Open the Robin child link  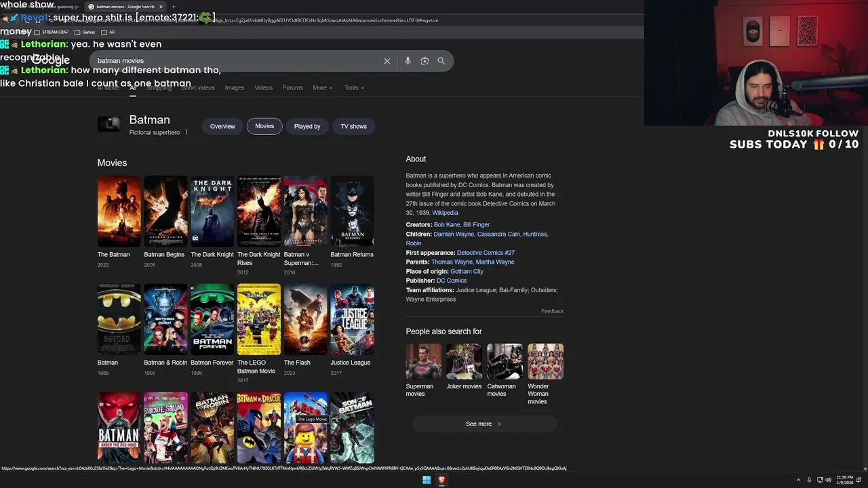(x=414, y=243)
